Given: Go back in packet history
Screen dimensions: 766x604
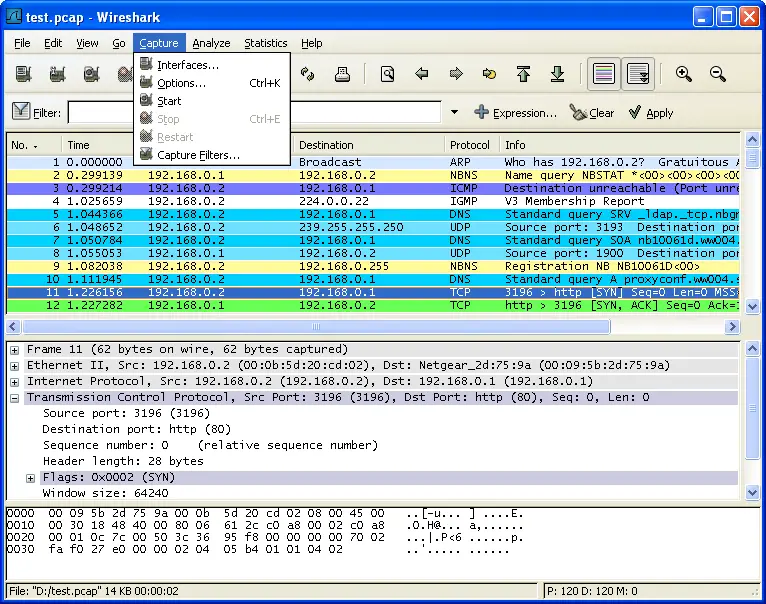Looking at the screenshot, I should point(422,74).
